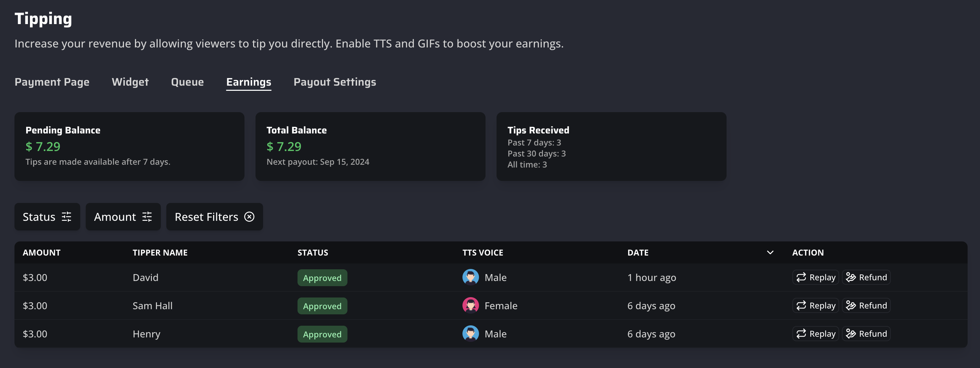Click the Approved status badge for David
The image size is (980, 368).
322,278
